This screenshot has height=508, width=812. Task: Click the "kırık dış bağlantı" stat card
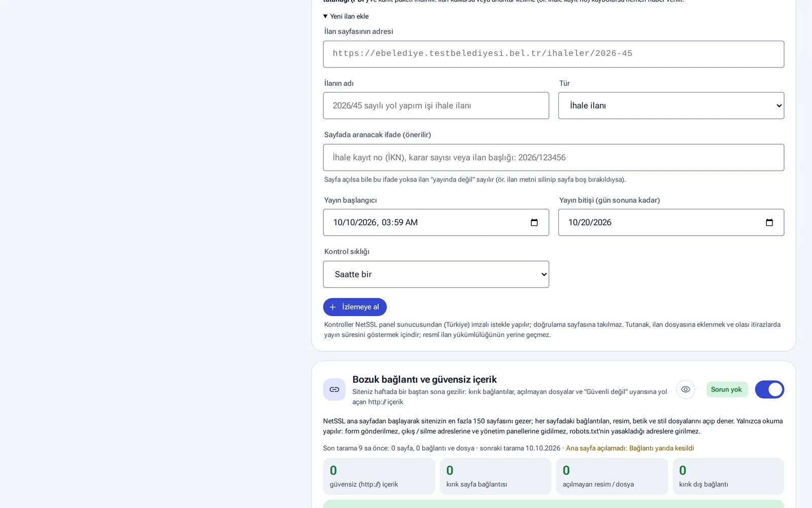[728, 477]
